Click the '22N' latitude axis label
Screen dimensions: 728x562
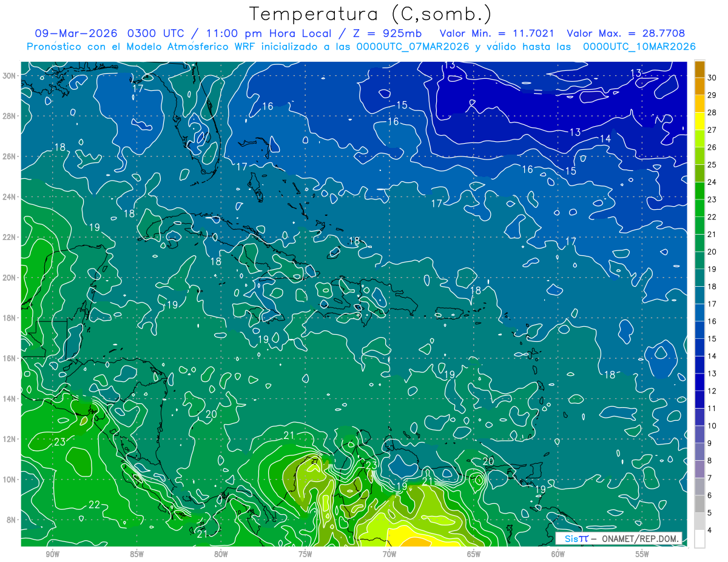pyautogui.click(x=9, y=237)
